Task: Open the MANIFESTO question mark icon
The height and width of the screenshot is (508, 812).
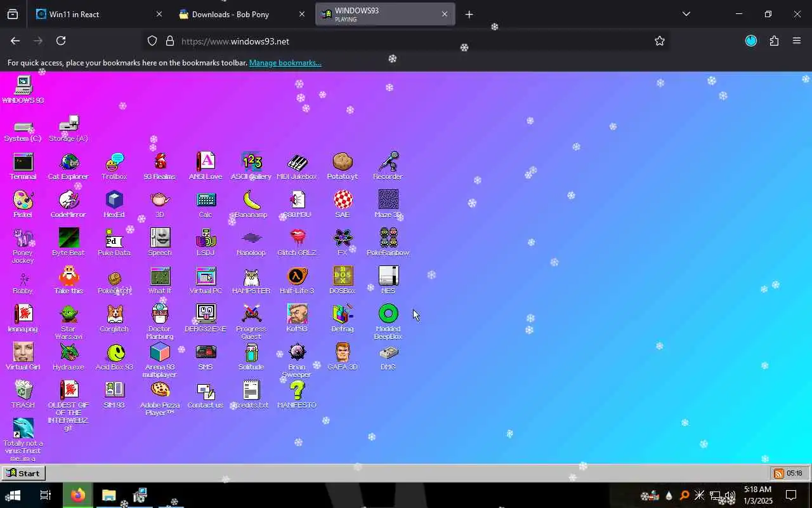Action: (x=297, y=395)
